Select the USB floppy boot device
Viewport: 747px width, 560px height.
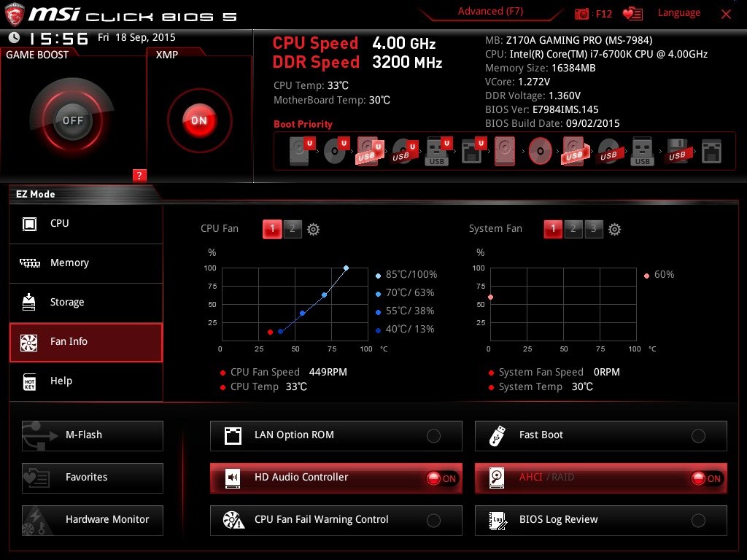point(677,151)
